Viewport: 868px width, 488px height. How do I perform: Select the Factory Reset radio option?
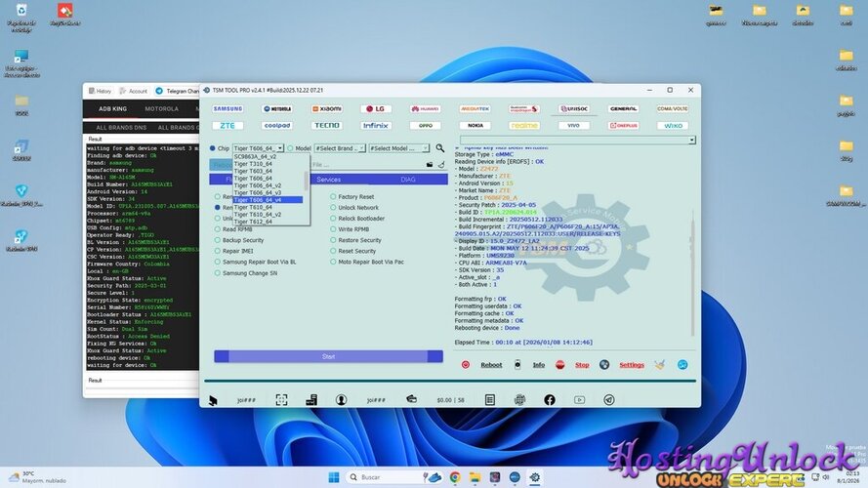tap(333, 196)
